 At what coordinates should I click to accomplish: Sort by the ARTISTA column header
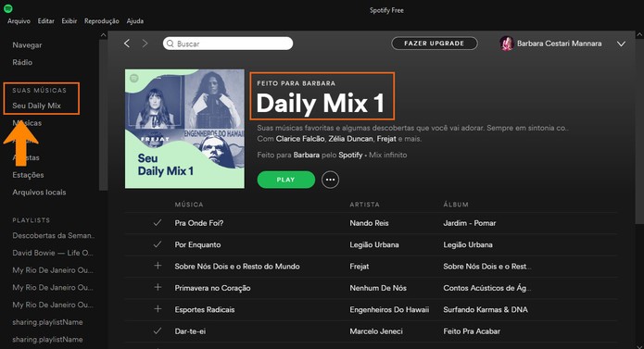coord(364,205)
